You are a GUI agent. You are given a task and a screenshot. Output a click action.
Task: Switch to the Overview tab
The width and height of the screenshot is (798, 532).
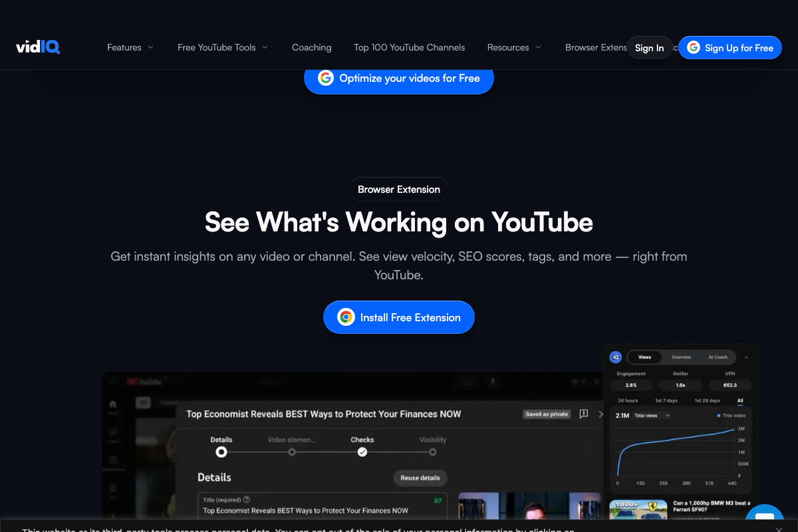pos(681,357)
